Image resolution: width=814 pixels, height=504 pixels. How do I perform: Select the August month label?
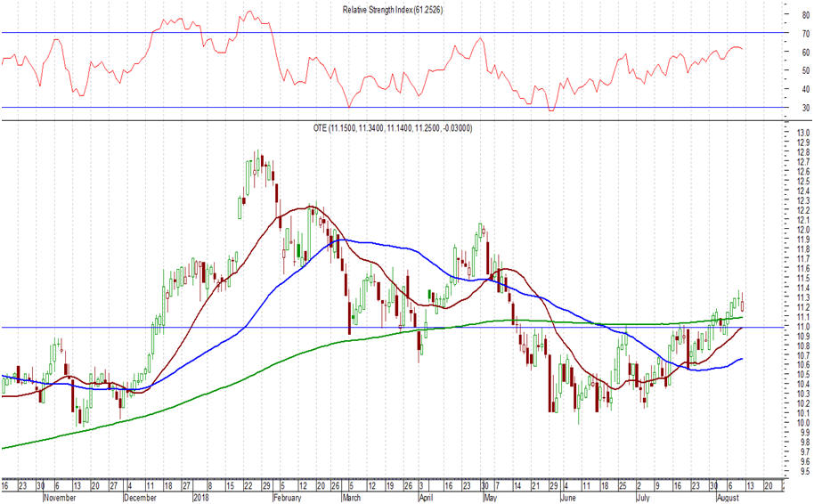728,498
